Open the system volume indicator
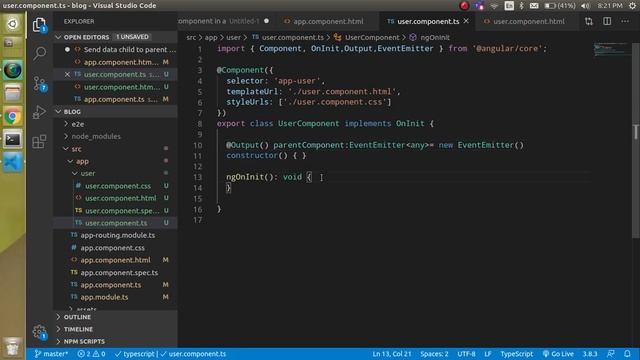Image resolution: width=640 pixels, height=360 pixels. [585, 6]
